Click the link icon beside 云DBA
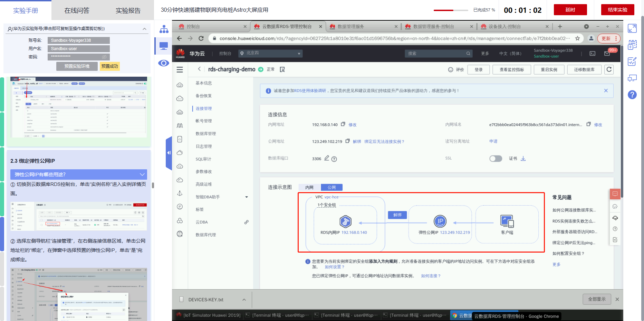644x321 pixels. (246, 222)
